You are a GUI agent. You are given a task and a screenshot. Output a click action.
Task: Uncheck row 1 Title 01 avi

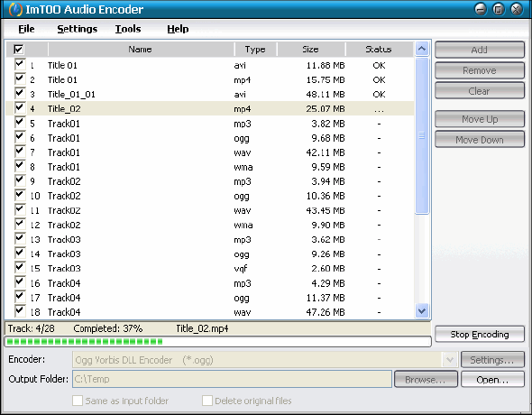pos(20,64)
